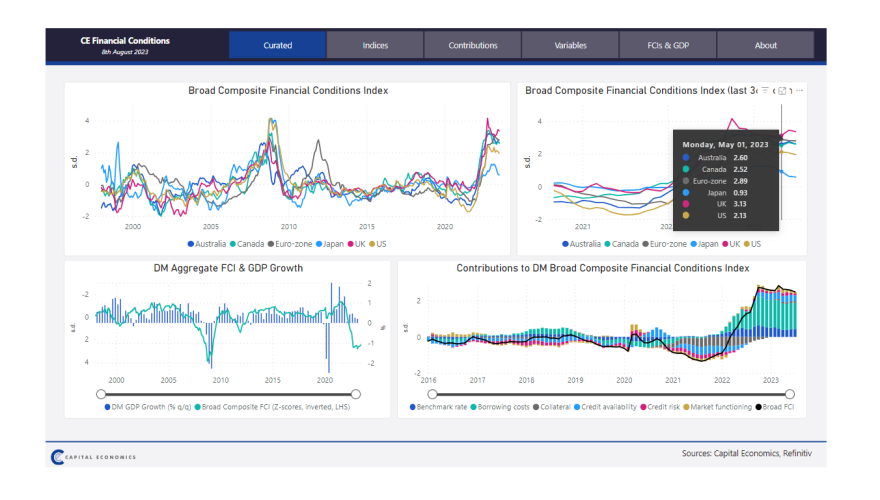The width and height of the screenshot is (880, 500).
Task: Open more options ellipsis on the chart
Action: (798, 91)
